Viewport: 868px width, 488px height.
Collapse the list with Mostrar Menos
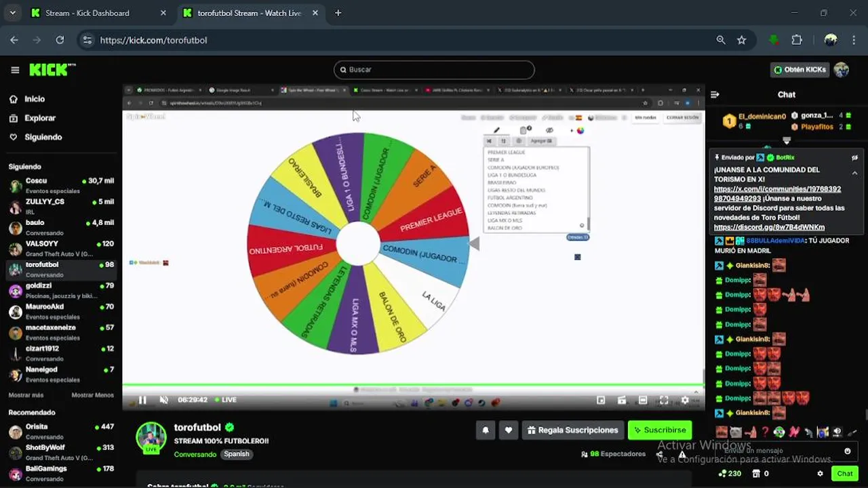(x=93, y=395)
